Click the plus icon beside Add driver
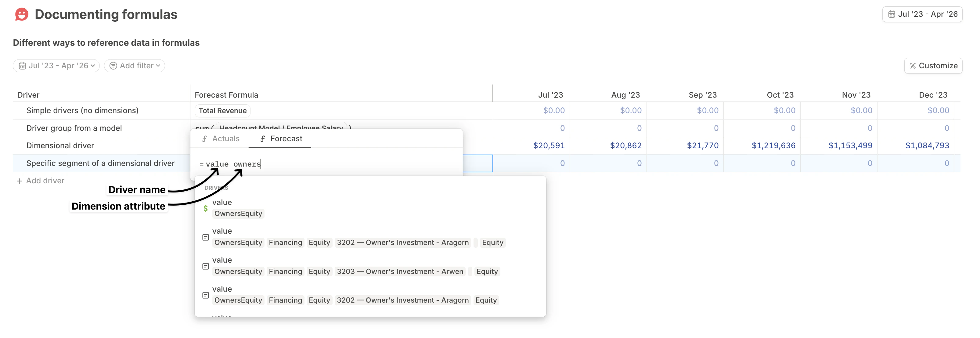This screenshot has height=338, width=980. click(20, 181)
